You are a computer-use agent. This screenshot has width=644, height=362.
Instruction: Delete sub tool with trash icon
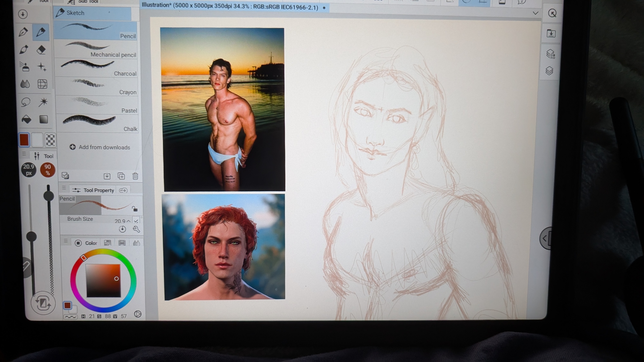[x=135, y=176]
